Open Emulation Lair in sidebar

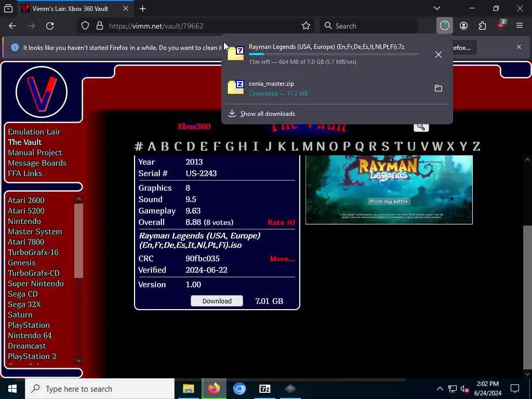pyautogui.click(x=34, y=131)
